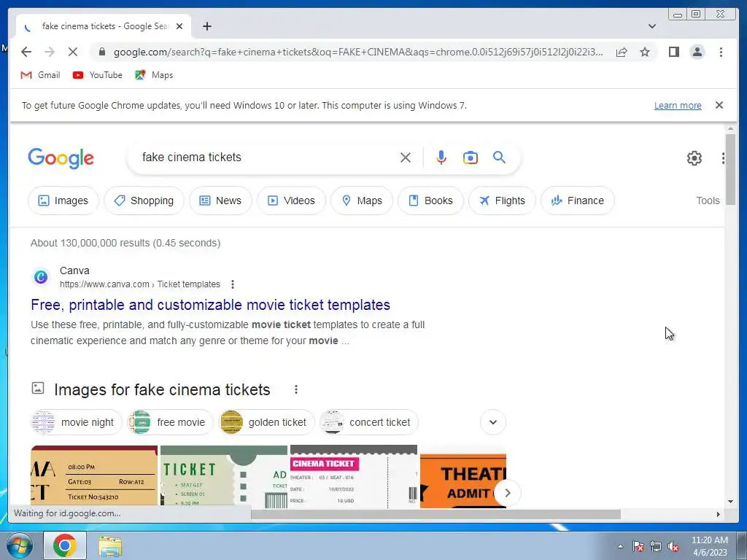Open the Windows Start menu

pos(19,545)
